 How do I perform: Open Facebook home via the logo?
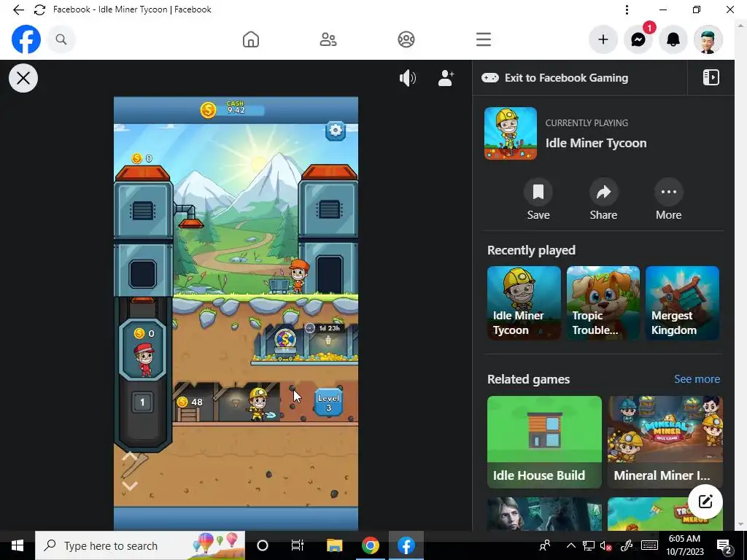(x=26, y=39)
